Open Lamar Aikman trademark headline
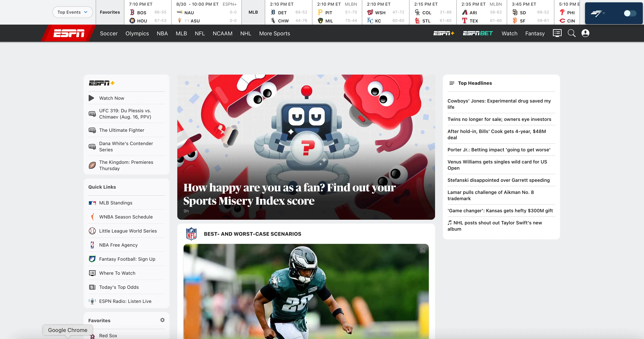Screen dimensions: 644x339 491,195
